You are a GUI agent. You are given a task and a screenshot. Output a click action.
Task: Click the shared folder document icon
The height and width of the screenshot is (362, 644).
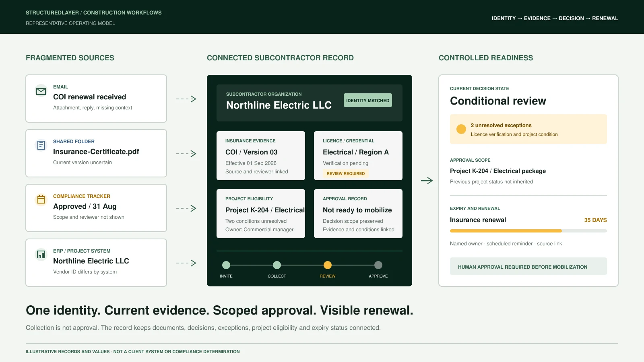[41, 145]
